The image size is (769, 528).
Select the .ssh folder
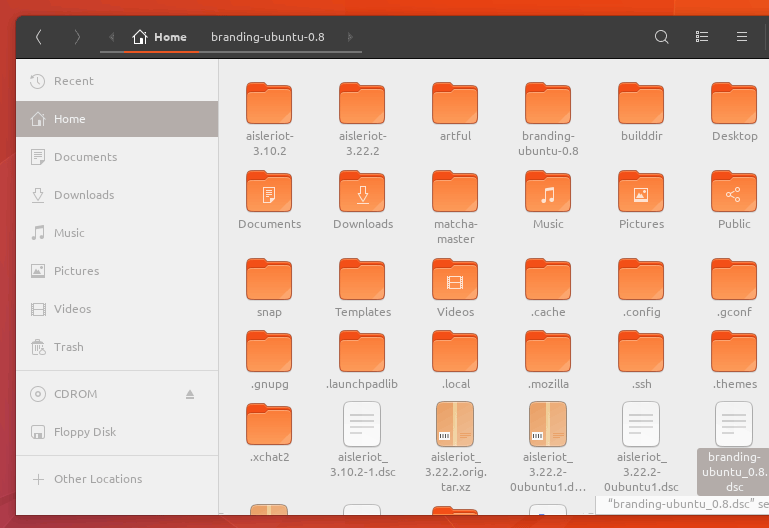641,360
